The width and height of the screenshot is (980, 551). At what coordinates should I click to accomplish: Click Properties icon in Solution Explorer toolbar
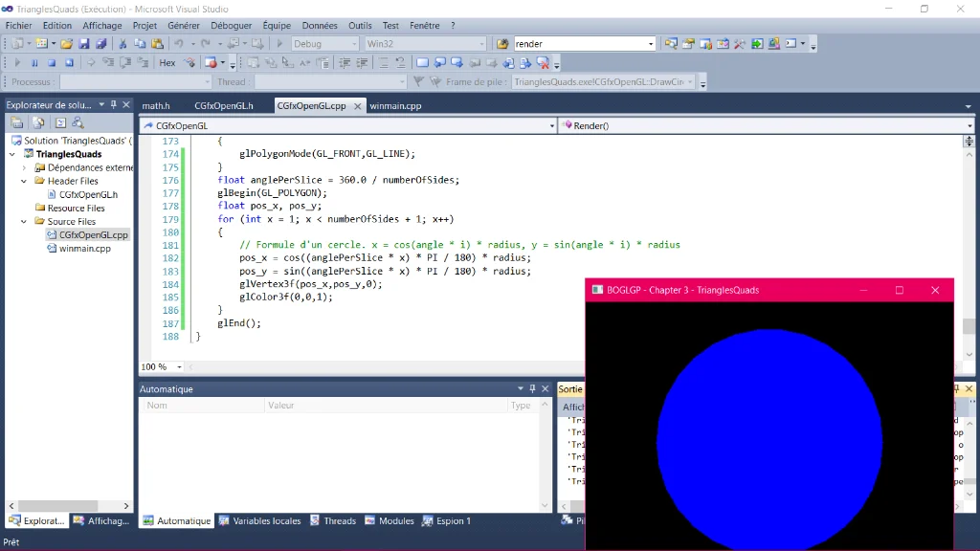pos(17,122)
